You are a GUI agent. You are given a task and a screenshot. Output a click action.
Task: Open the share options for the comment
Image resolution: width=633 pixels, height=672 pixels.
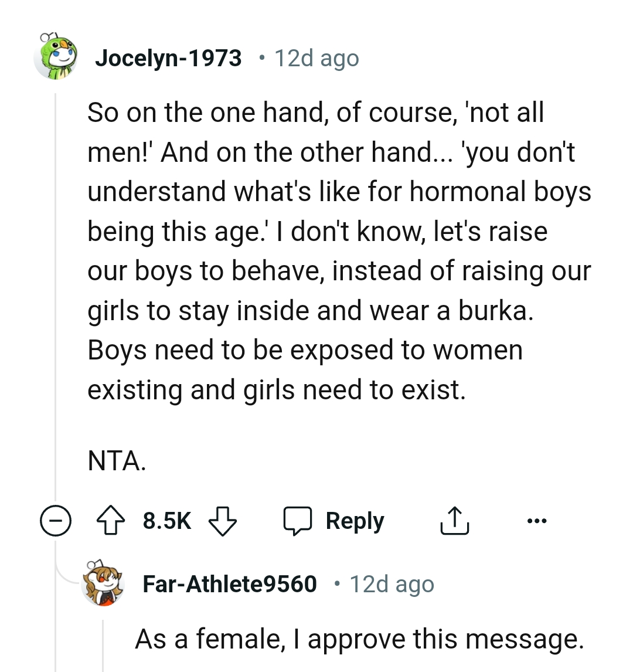point(455,520)
